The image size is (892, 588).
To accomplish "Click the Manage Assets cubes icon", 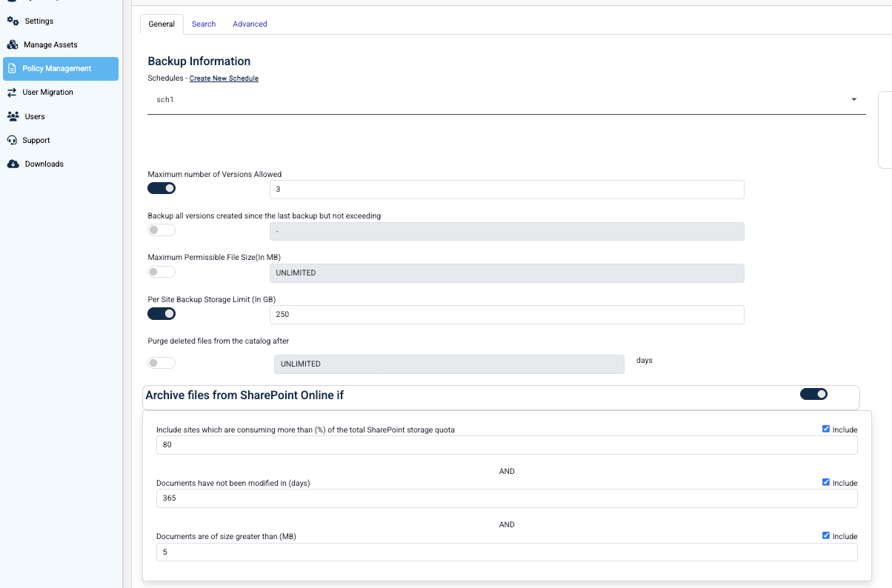I will coord(13,44).
